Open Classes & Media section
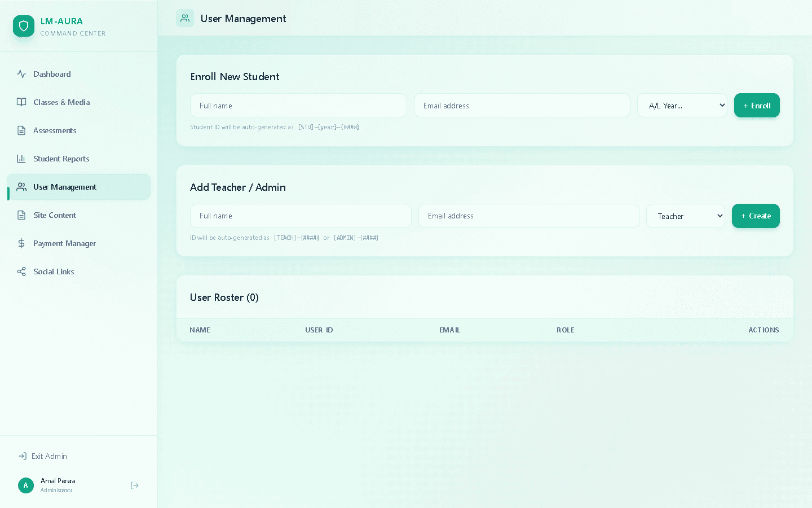 [78, 102]
